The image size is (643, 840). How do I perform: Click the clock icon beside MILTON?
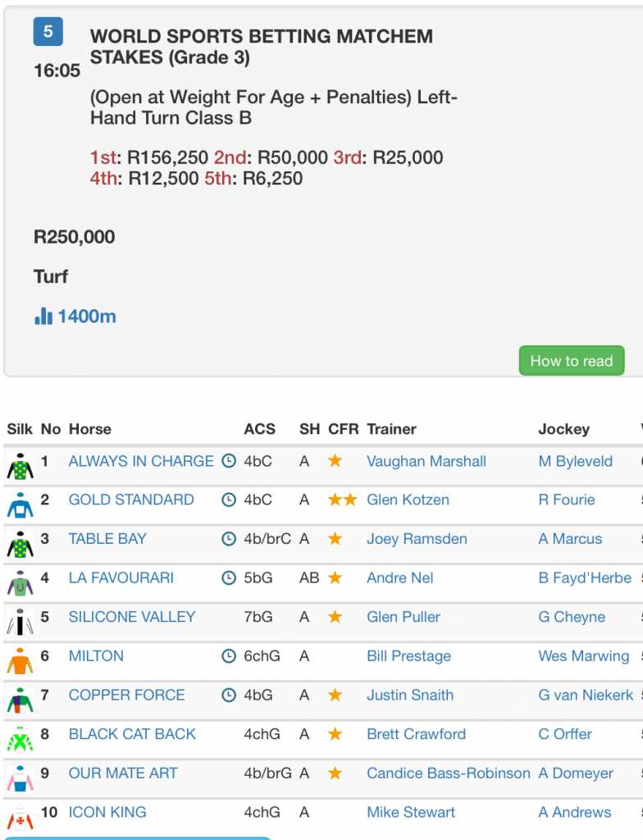(x=229, y=656)
